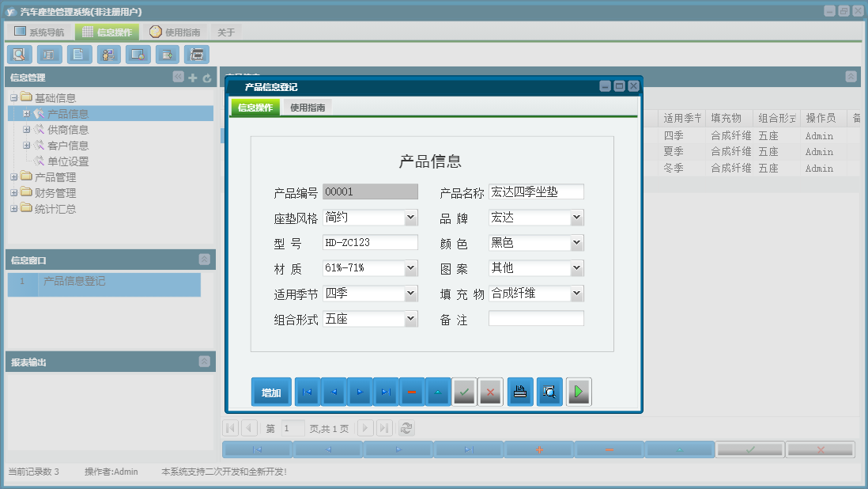
Task: Jump to last record in product dialog
Action: (x=386, y=392)
